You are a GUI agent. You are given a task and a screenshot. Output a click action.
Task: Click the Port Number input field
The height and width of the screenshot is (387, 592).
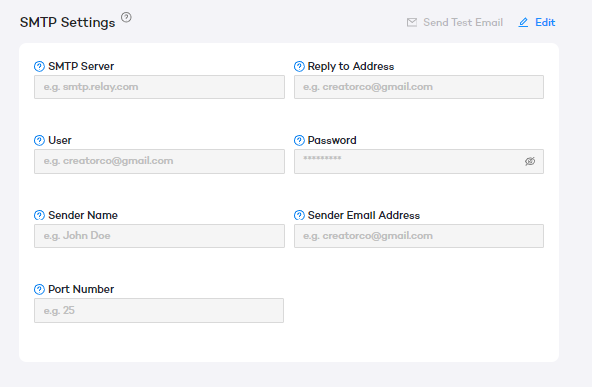point(159,310)
